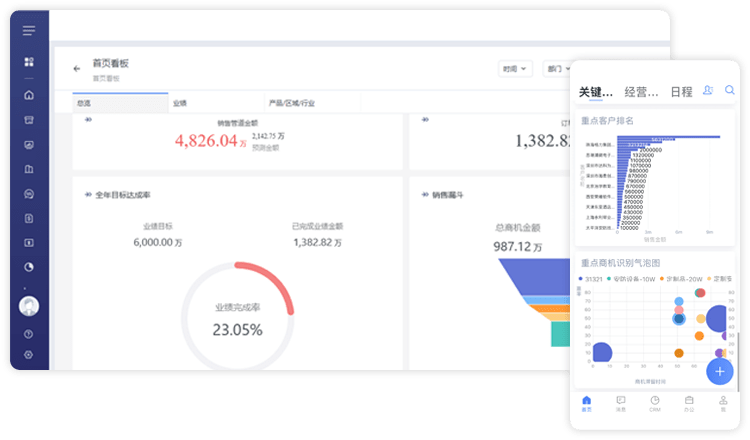Open the chat bubble icon in the sidebar
The height and width of the screenshot is (440, 750).
tap(29, 194)
